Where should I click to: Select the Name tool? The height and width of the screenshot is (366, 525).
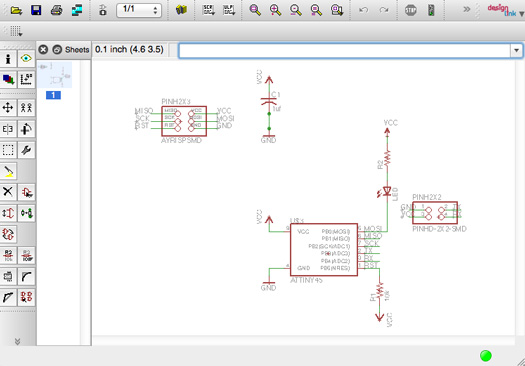[x=8, y=255]
